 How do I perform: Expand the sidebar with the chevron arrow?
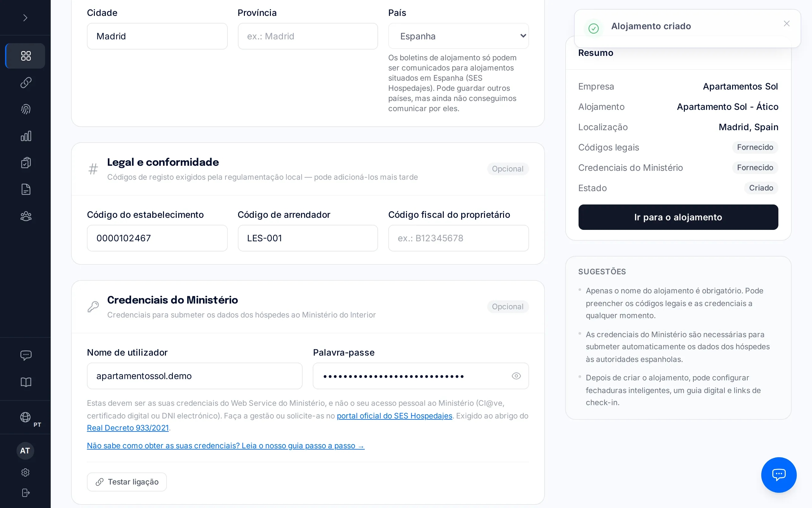point(25,17)
